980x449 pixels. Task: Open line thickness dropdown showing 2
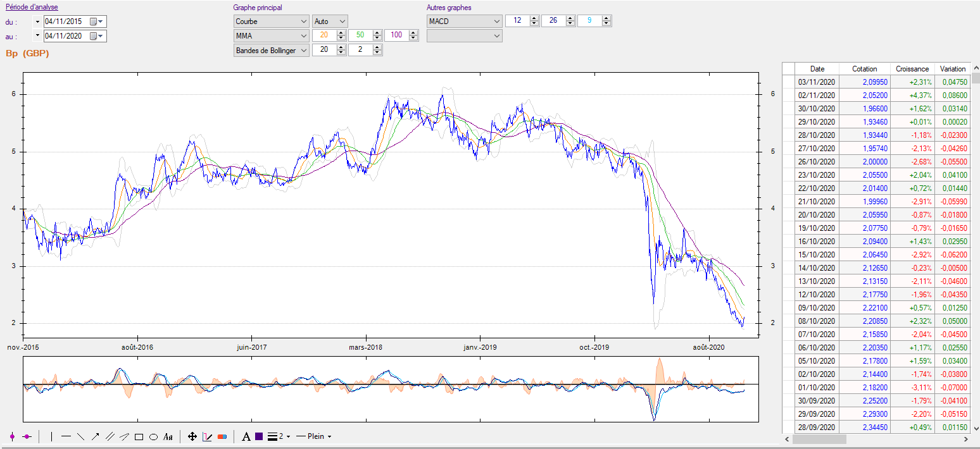pos(279,436)
